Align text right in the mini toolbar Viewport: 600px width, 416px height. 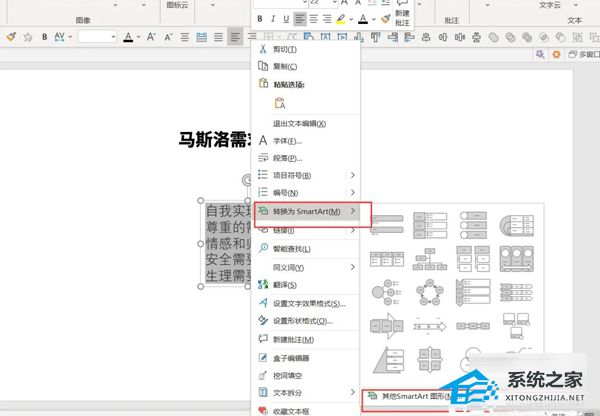[x=327, y=18]
